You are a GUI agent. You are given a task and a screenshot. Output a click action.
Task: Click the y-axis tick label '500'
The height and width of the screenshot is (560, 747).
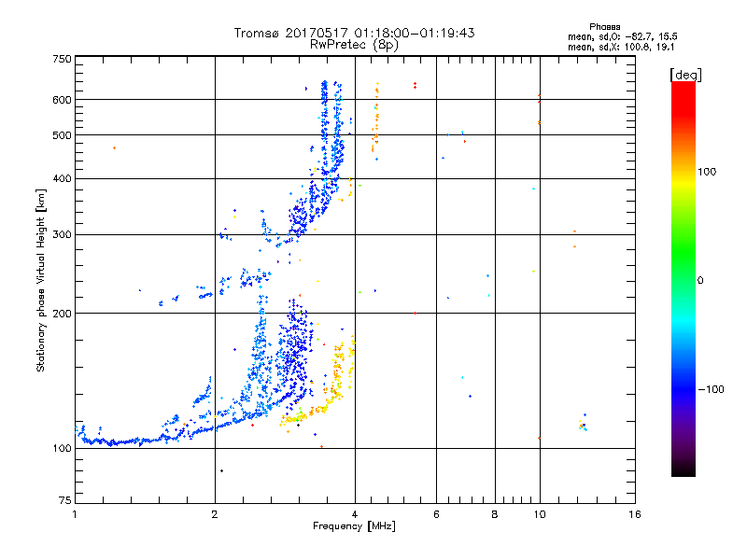point(62,135)
